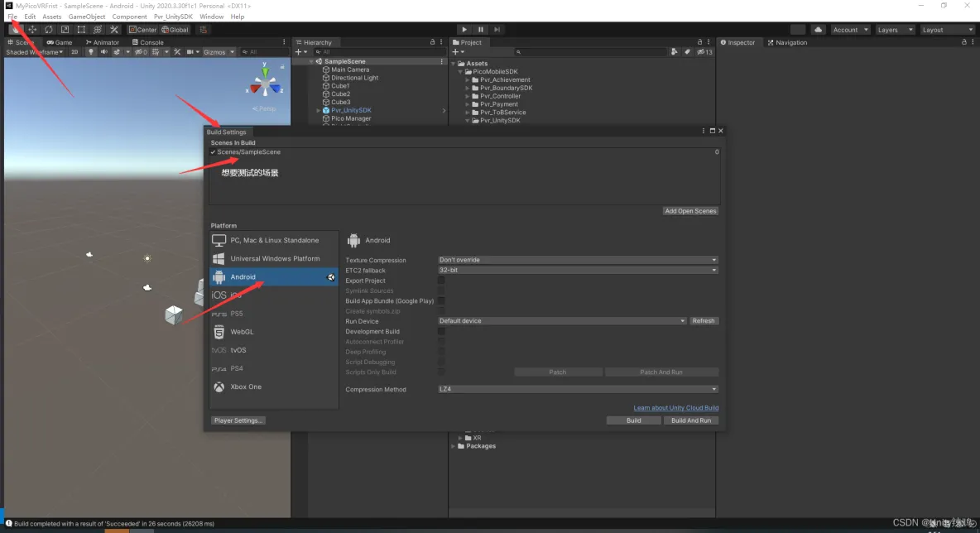Click the Build button

coord(633,420)
